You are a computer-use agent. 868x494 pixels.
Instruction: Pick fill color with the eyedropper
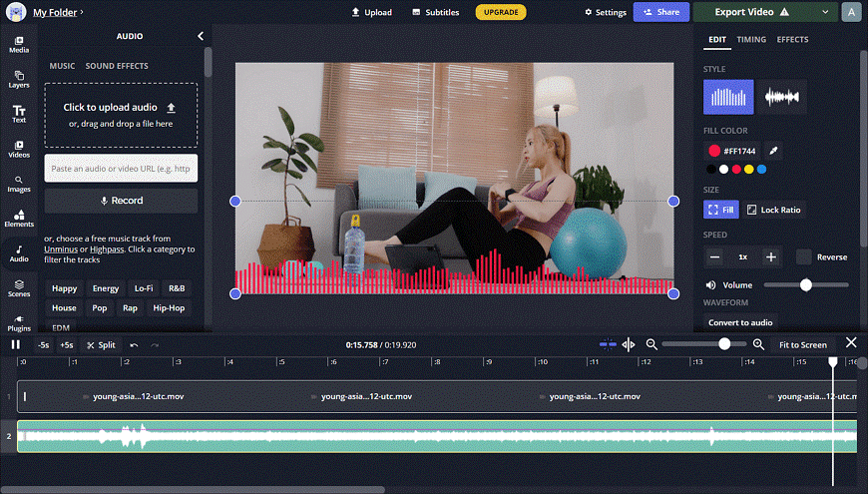tap(773, 151)
